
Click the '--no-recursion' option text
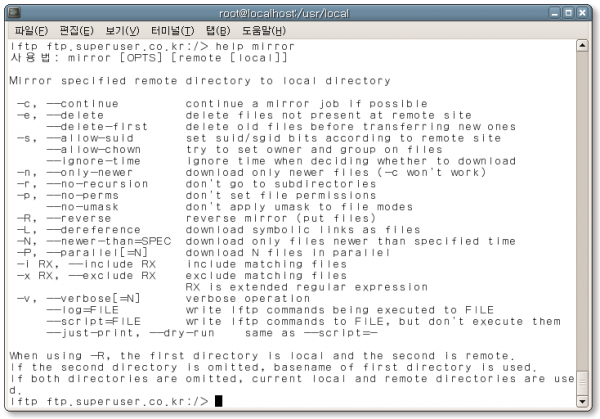pyautogui.click(x=97, y=184)
